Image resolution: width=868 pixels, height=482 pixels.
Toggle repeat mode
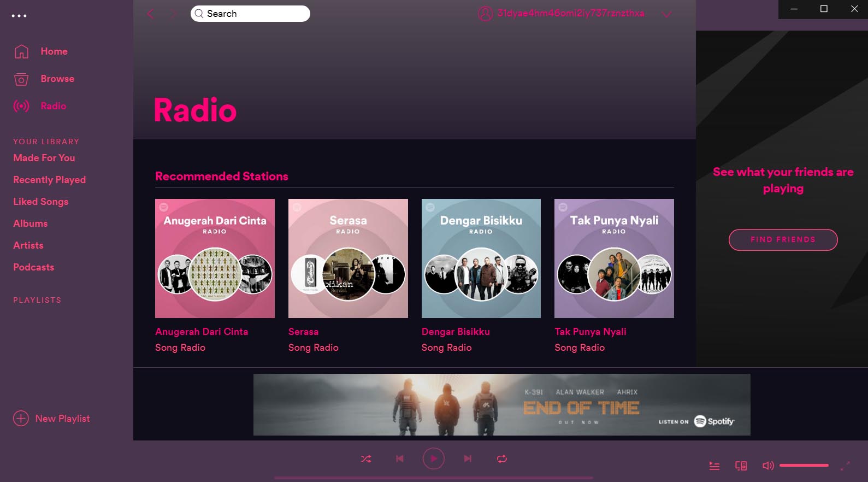coord(502,459)
